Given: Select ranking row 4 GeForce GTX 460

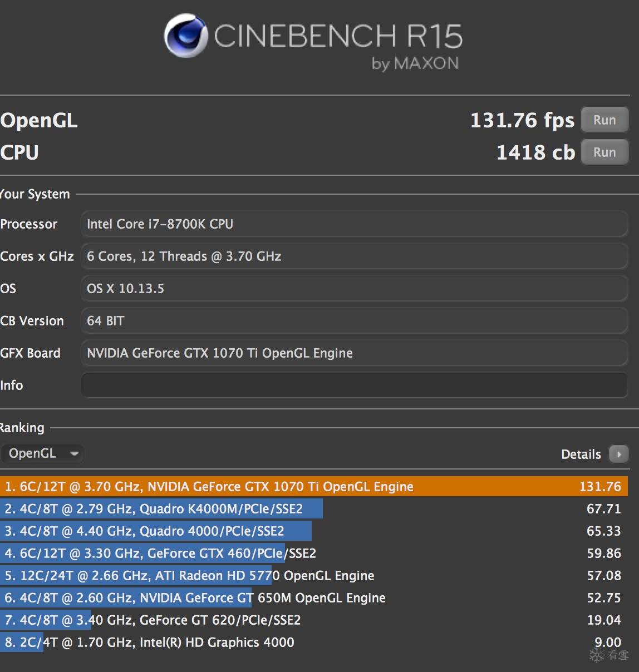Looking at the screenshot, I should click(x=314, y=553).
